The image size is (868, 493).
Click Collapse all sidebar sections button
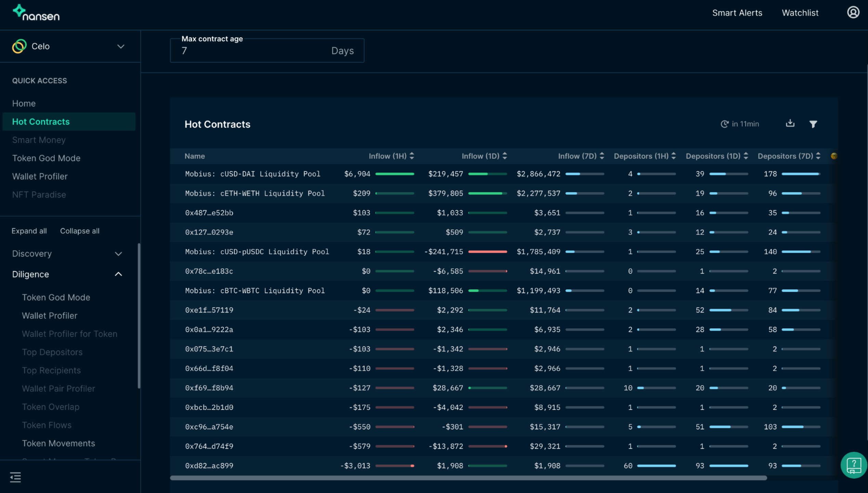tap(80, 230)
